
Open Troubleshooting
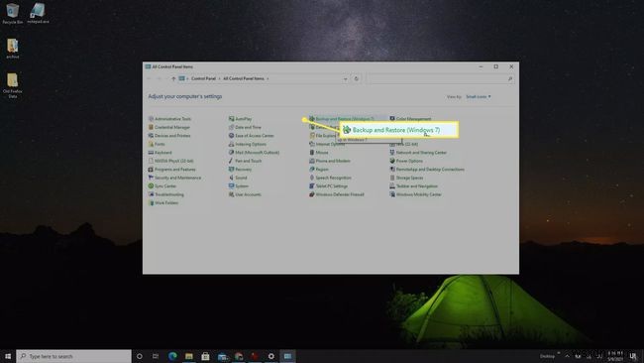[165, 194]
